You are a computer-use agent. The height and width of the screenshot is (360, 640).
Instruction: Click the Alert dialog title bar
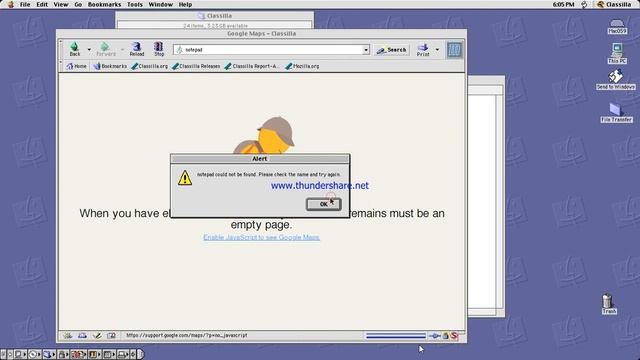pos(260,158)
